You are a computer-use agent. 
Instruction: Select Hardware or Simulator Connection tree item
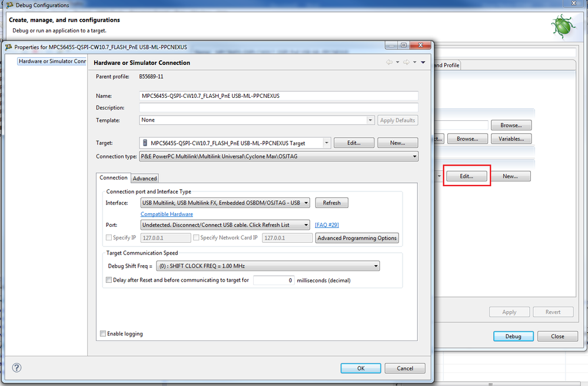(52, 61)
